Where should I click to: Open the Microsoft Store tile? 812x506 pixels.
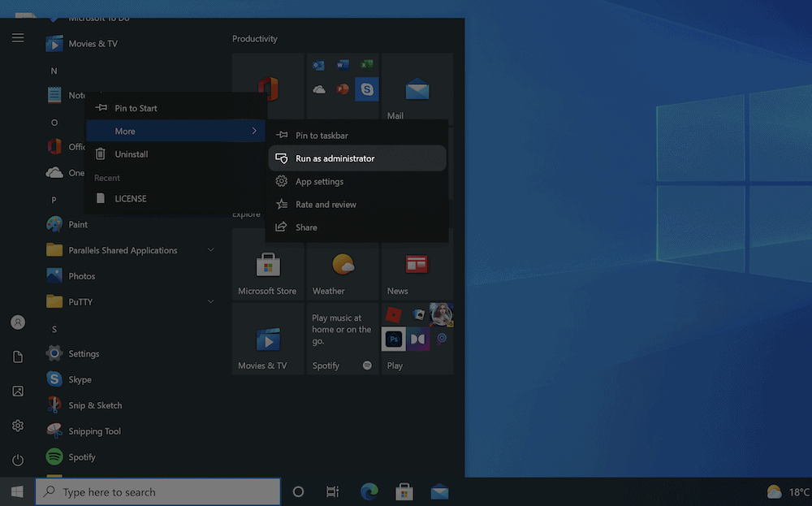tap(268, 264)
